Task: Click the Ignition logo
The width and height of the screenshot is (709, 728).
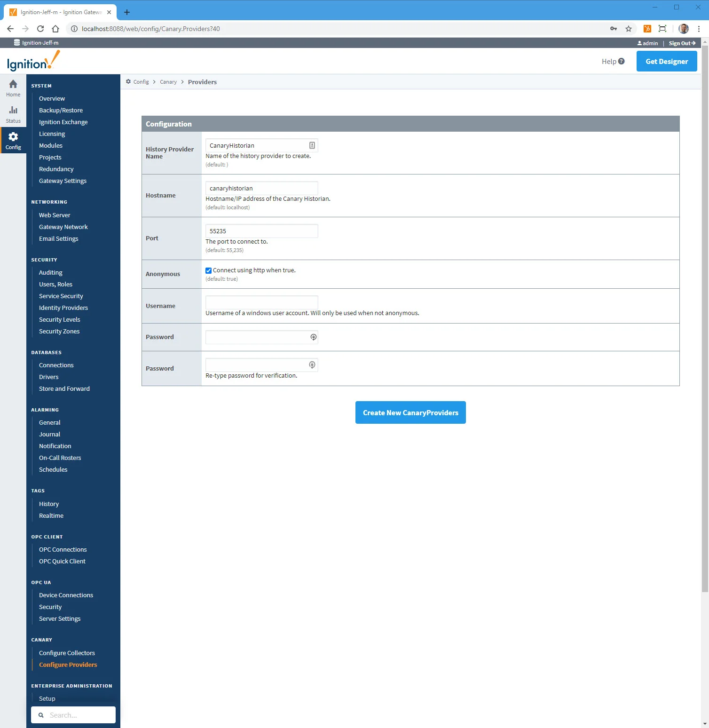Action: (33, 61)
